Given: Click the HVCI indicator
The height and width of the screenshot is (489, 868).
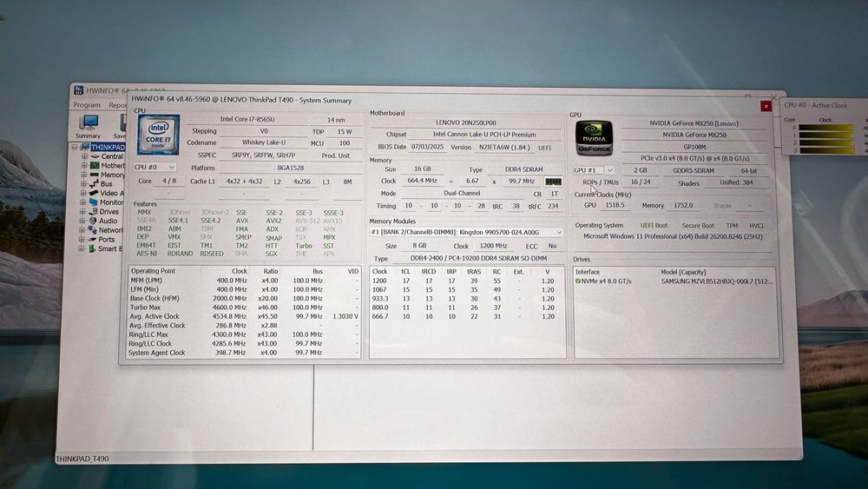Looking at the screenshot, I should (756, 226).
